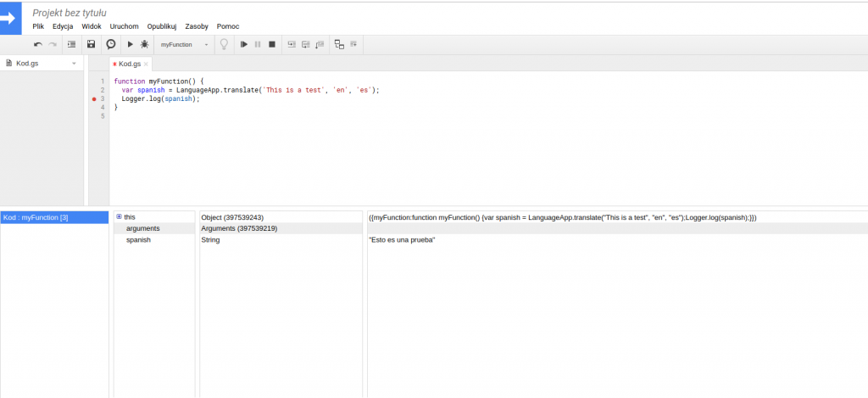868x398 pixels.
Task: Click line number 1 in gutter
Action: point(103,81)
